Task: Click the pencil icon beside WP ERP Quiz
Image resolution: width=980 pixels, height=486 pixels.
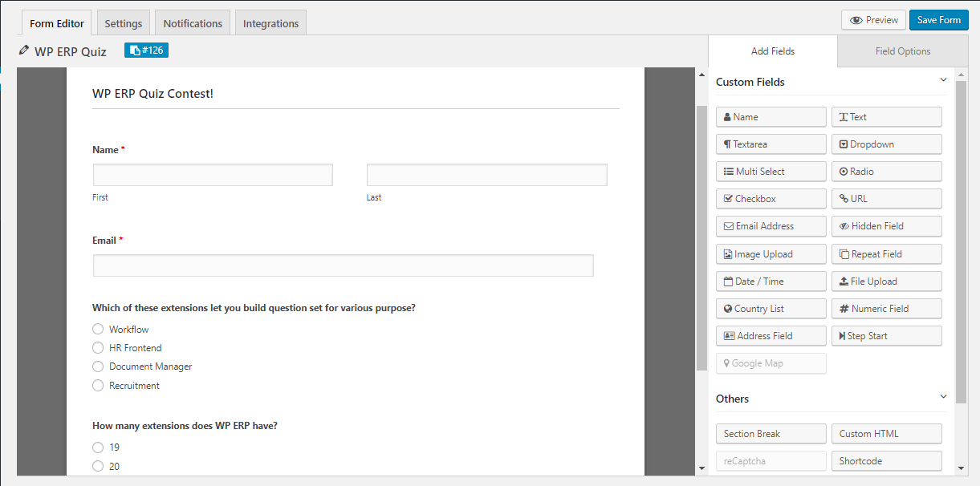Action: point(24,51)
